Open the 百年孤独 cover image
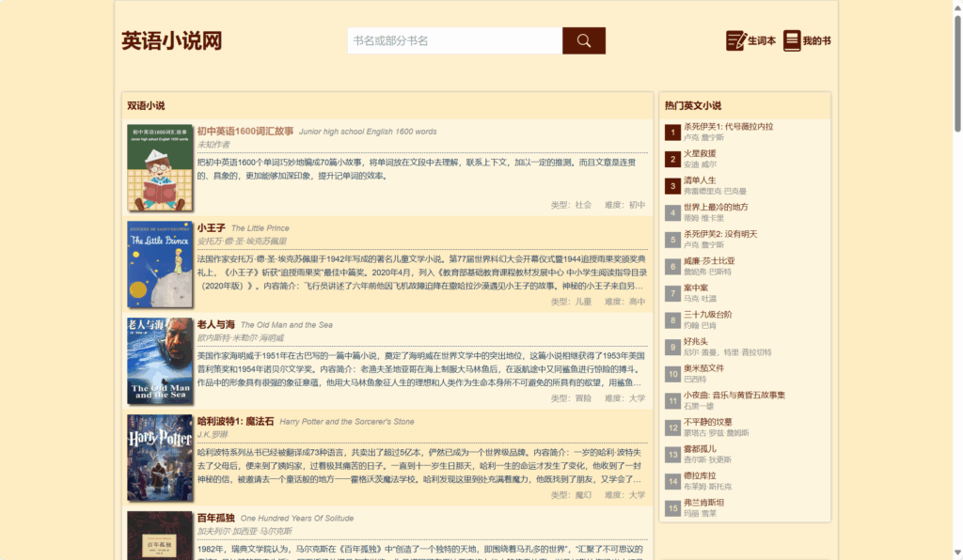The image size is (963, 560). 160,536
